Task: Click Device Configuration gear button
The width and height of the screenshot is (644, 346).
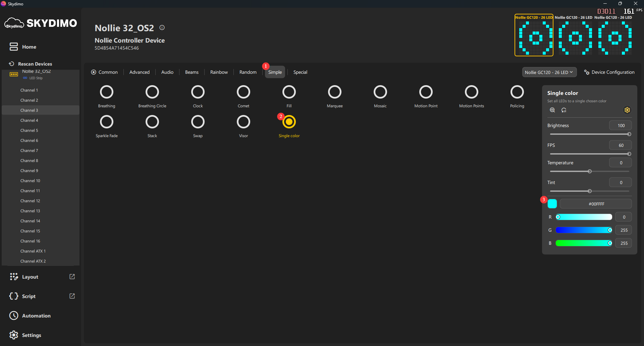Action: tap(609, 72)
